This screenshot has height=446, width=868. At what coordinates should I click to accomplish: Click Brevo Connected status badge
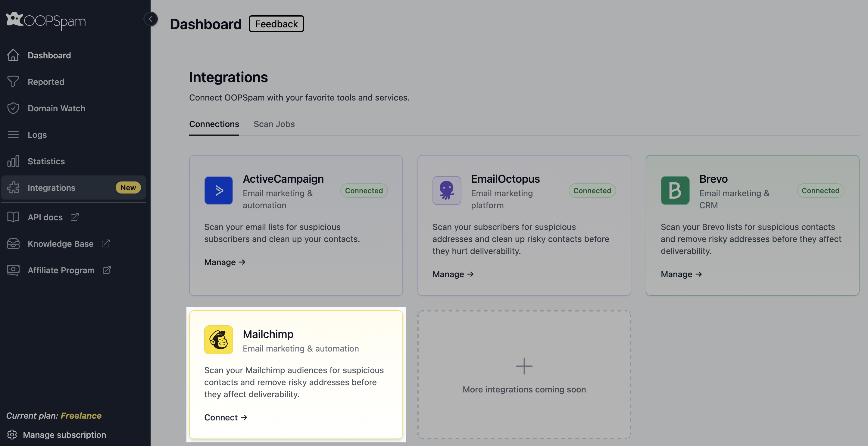click(x=820, y=190)
